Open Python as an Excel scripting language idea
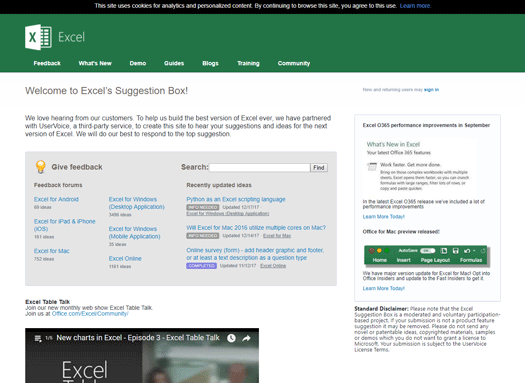 [x=236, y=199]
